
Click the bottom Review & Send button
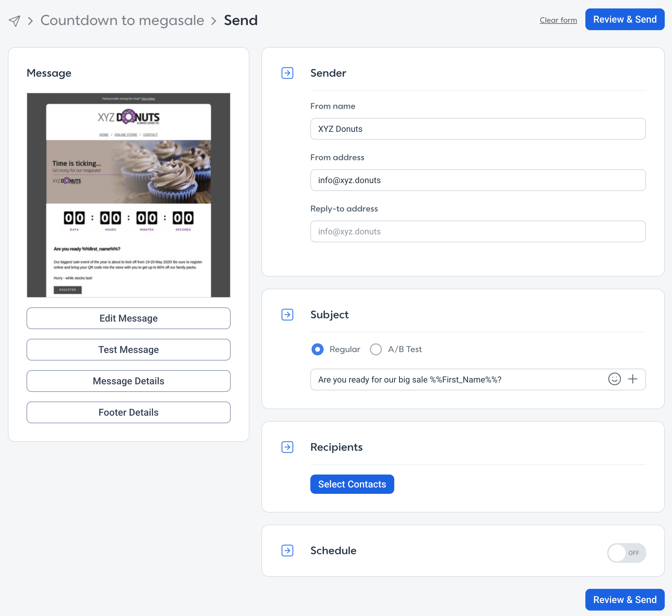pyautogui.click(x=625, y=599)
